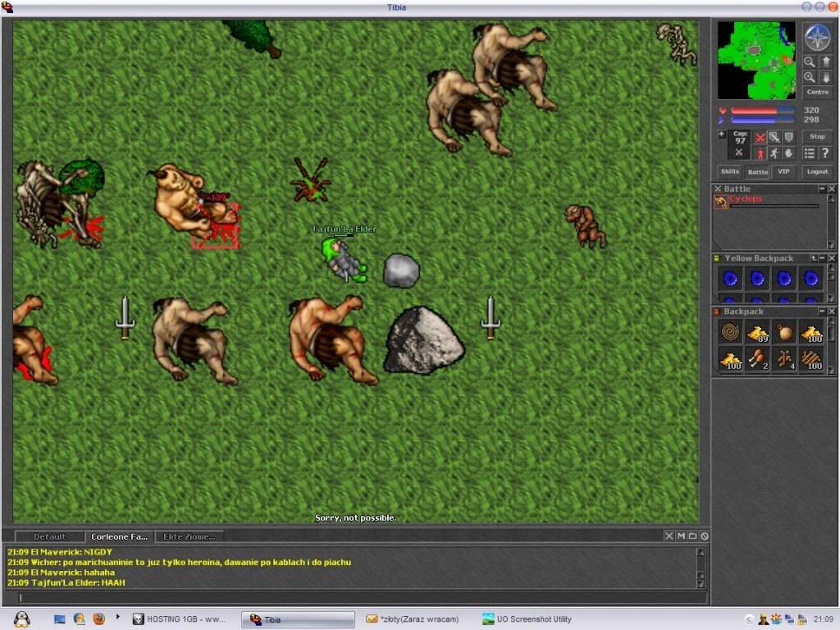Image resolution: width=840 pixels, height=630 pixels.
Task: Click the Centre minimap button
Action: click(818, 92)
